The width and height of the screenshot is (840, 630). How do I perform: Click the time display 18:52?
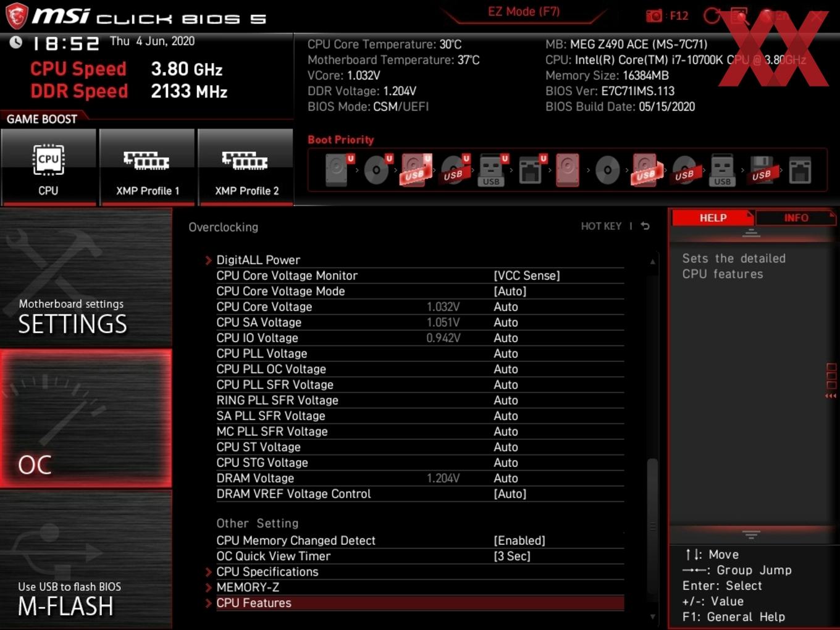pos(65,43)
